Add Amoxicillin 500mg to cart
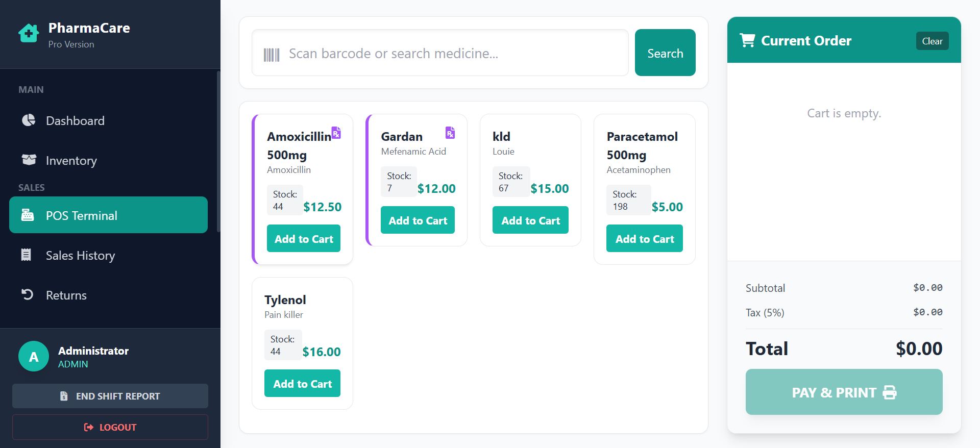 (304, 238)
